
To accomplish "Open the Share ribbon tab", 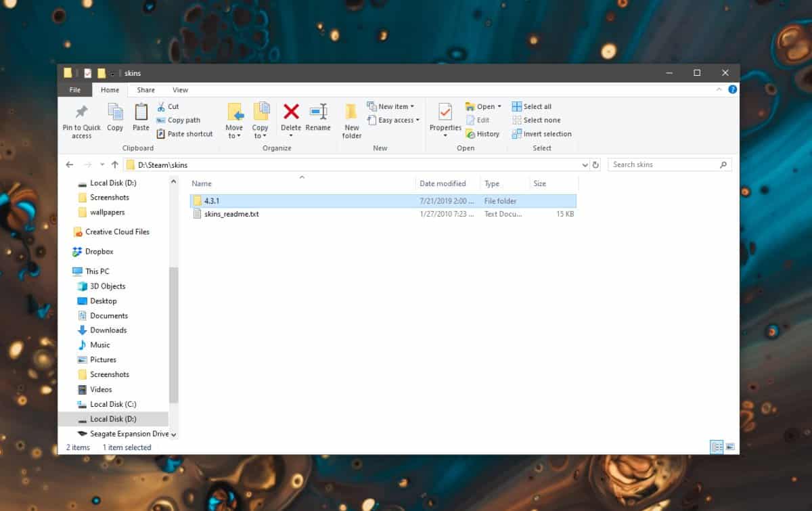I will point(145,89).
